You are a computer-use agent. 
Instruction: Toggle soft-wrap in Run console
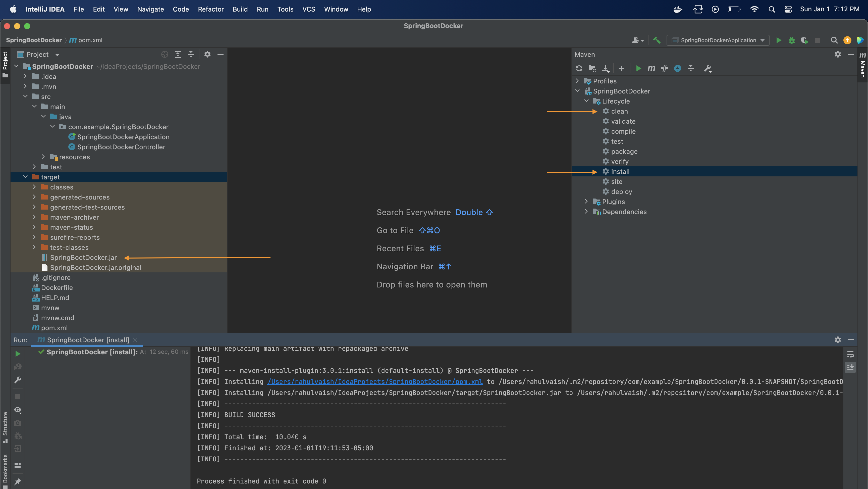850,355
